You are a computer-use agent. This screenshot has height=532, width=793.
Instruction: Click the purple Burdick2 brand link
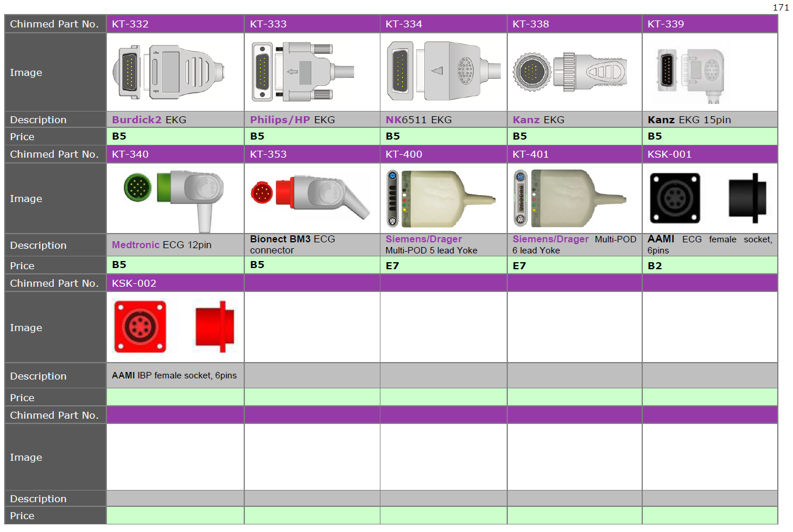coord(137,120)
